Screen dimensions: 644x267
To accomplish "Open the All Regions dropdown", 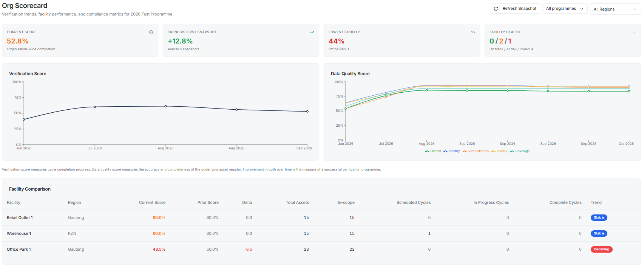I will [x=615, y=9].
